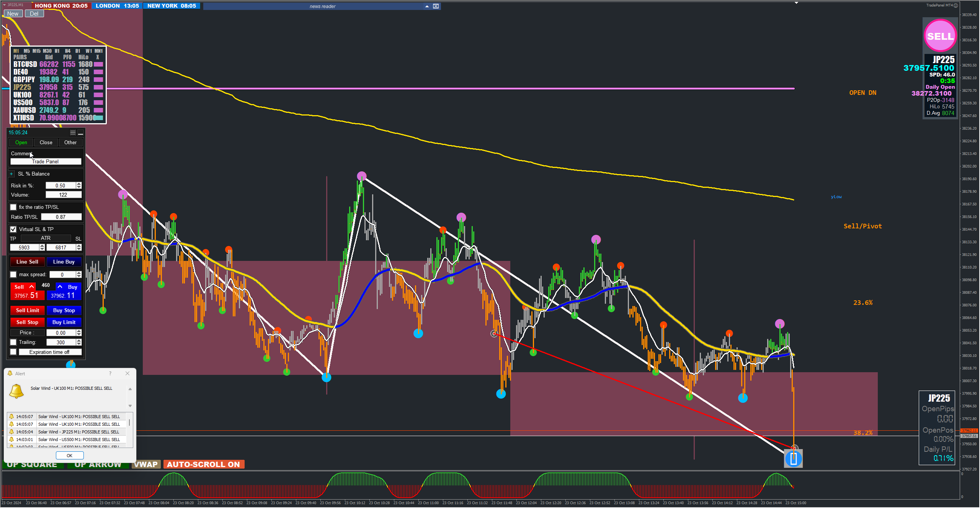This screenshot has width=980, height=508.
Task: Uncheck the Virtual SL & TP checkbox
Action: coord(13,229)
